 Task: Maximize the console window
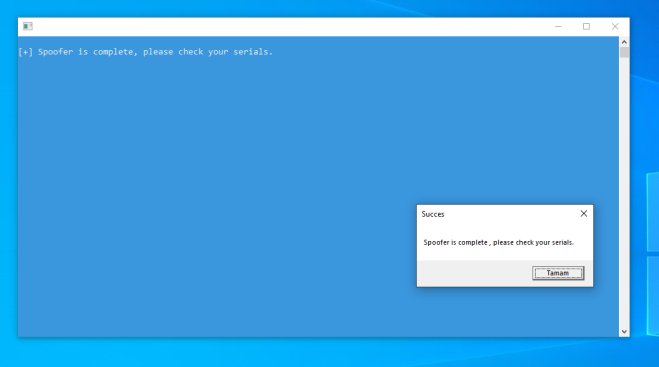[x=586, y=26]
